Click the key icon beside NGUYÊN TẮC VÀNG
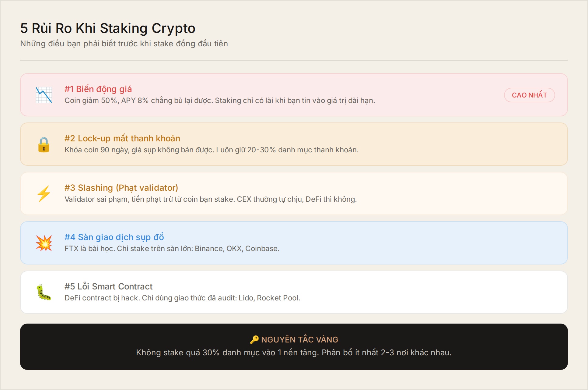Viewport: 588px width, 390px height. pyautogui.click(x=254, y=340)
